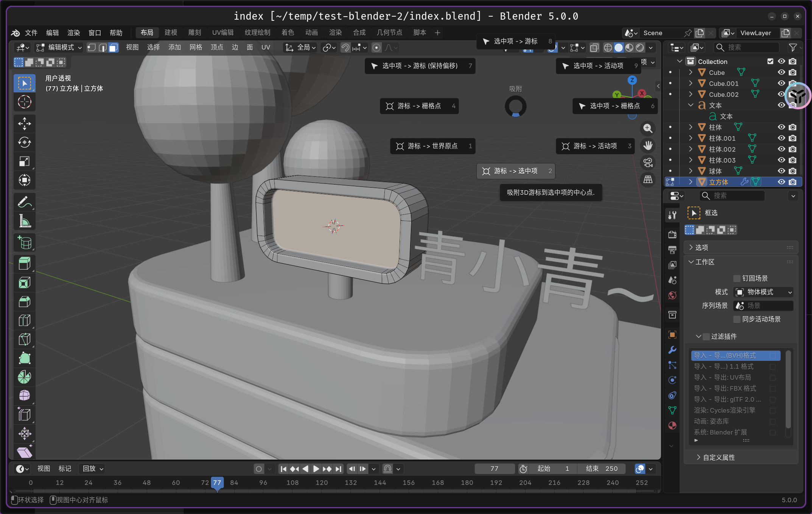This screenshot has height=514, width=812.
Task: Hide the Cube object with eye icon
Action: 781,72
